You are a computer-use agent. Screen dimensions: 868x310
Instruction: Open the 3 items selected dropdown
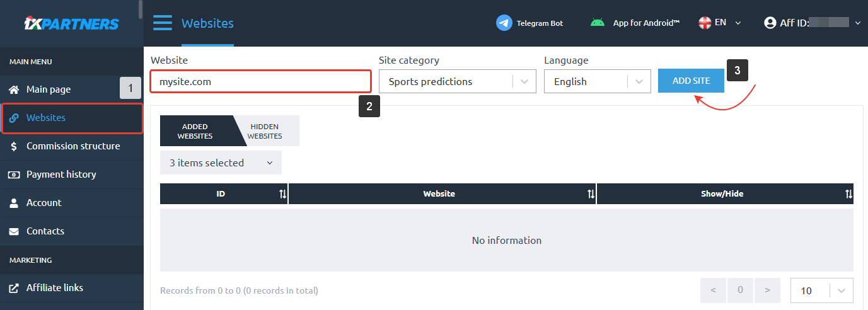pyautogui.click(x=221, y=163)
